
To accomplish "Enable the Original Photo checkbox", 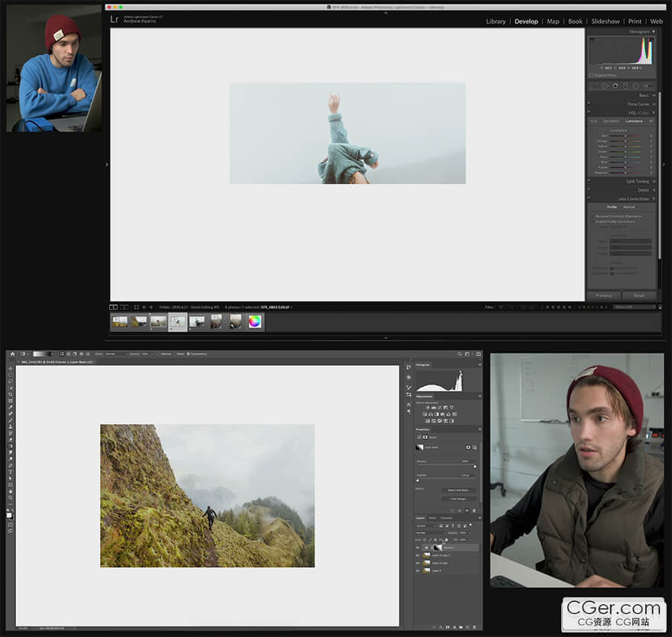I will pyautogui.click(x=591, y=76).
